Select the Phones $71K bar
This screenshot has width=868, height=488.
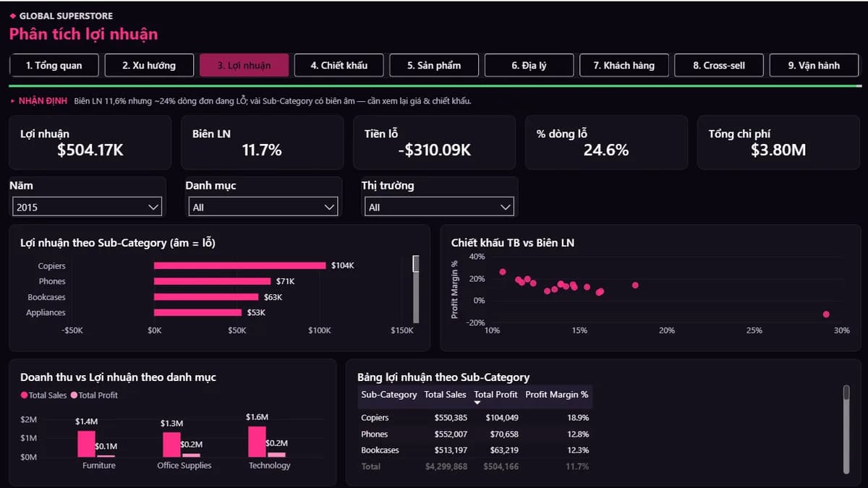point(213,281)
